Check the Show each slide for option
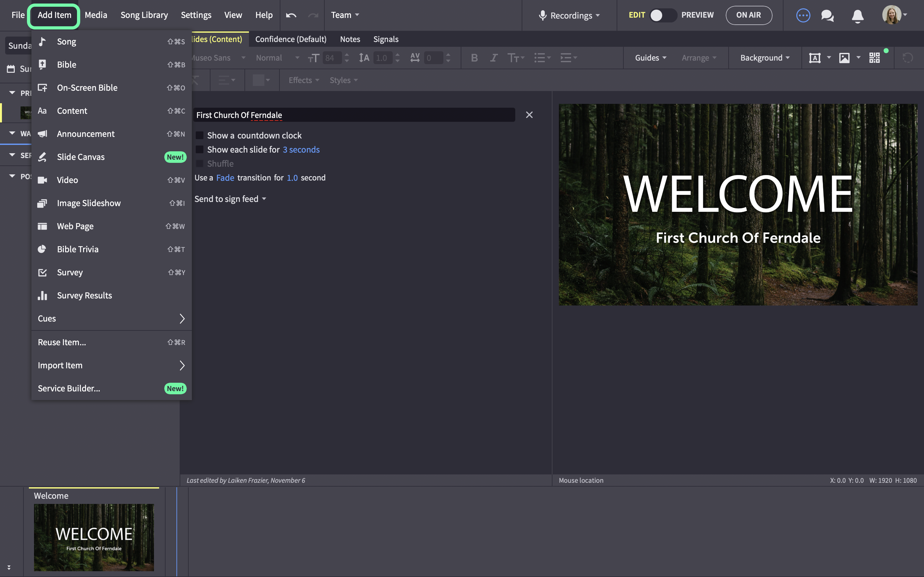Image resolution: width=924 pixels, height=577 pixels. [199, 150]
